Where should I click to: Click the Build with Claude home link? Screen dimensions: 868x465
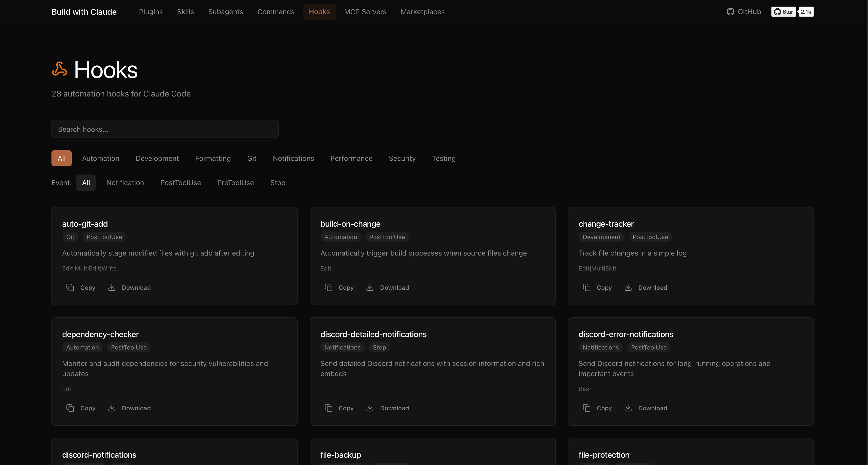(84, 11)
